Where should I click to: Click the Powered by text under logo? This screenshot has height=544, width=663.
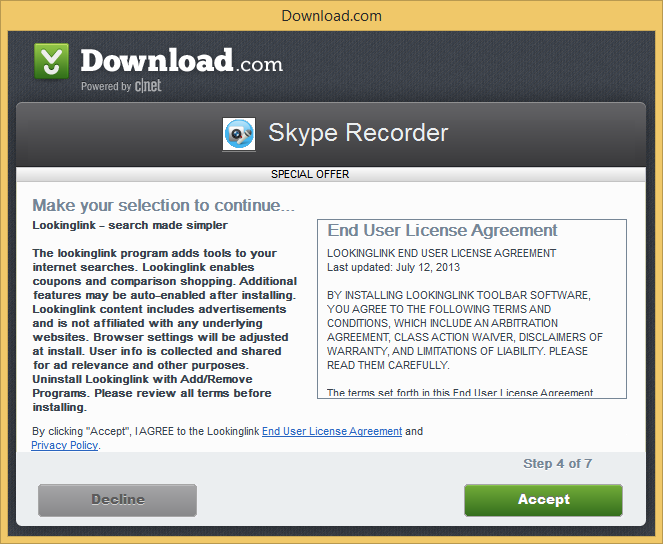point(106,86)
